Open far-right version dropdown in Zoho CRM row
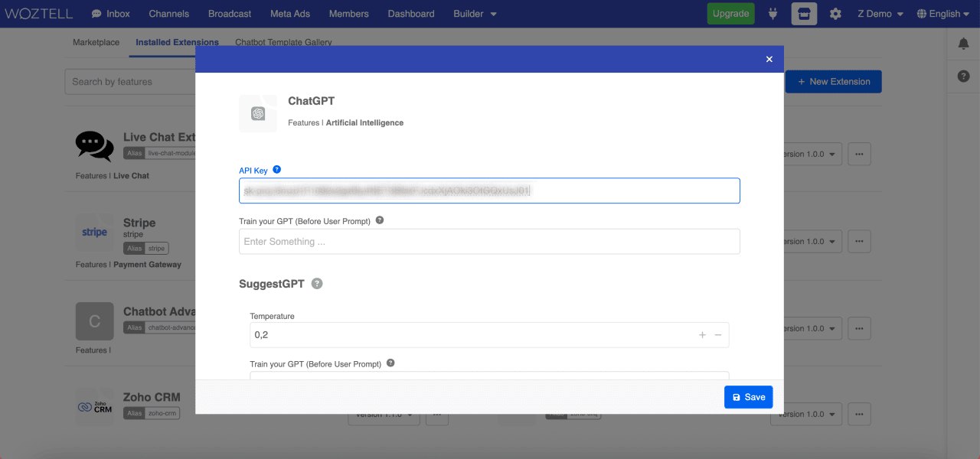Image resolution: width=980 pixels, height=459 pixels. pyautogui.click(x=807, y=414)
